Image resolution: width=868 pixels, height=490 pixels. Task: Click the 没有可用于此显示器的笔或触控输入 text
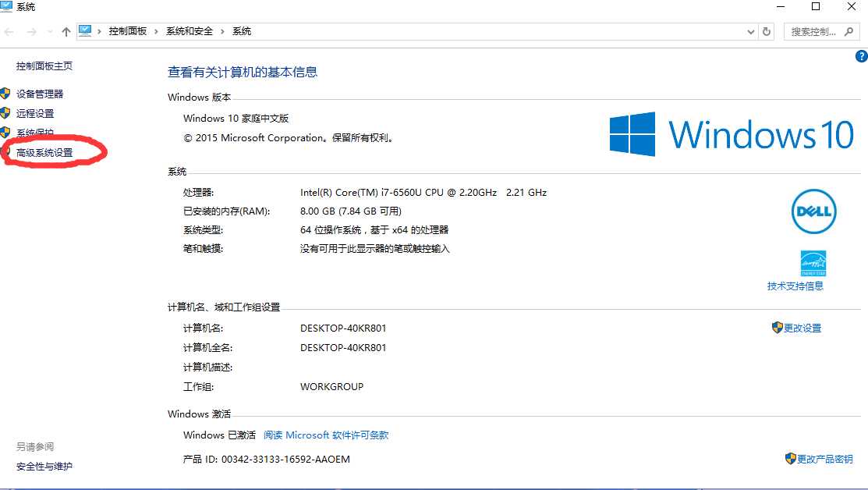(375, 249)
